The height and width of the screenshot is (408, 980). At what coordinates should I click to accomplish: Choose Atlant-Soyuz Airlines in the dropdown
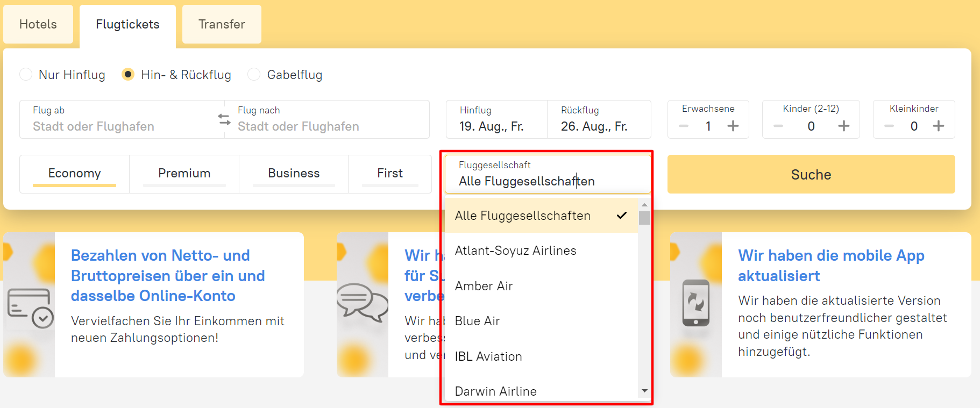click(515, 250)
